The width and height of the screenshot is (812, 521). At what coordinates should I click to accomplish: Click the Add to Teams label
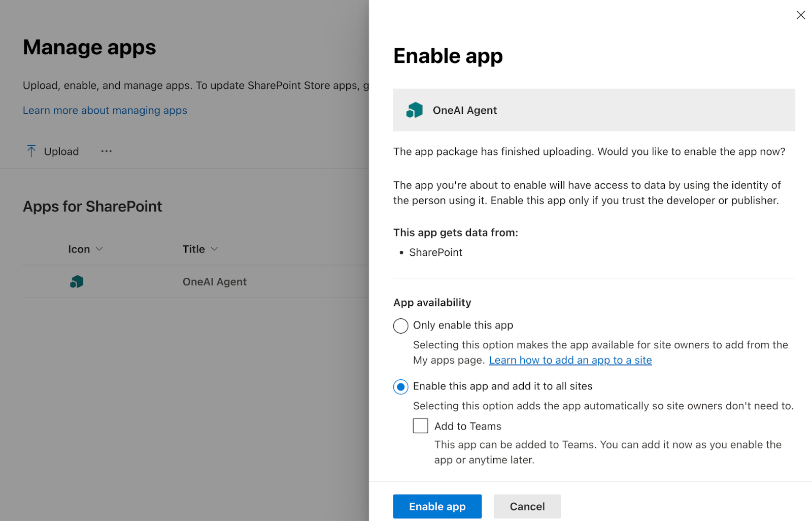coord(468,426)
